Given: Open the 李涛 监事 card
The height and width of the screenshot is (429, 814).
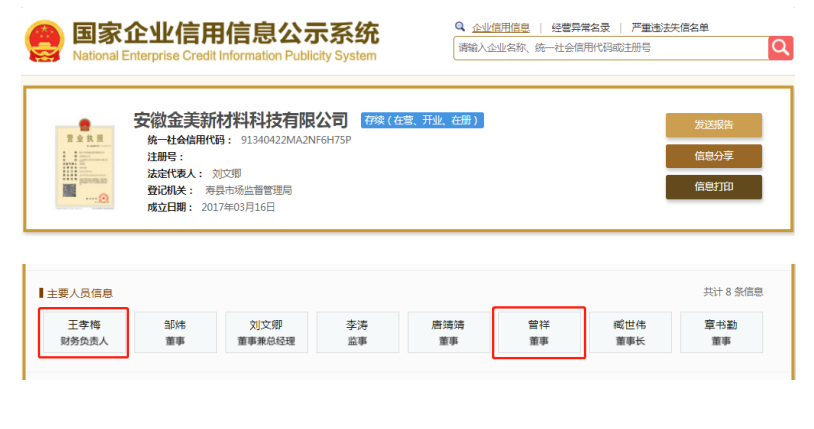Looking at the screenshot, I should click(x=357, y=332).
